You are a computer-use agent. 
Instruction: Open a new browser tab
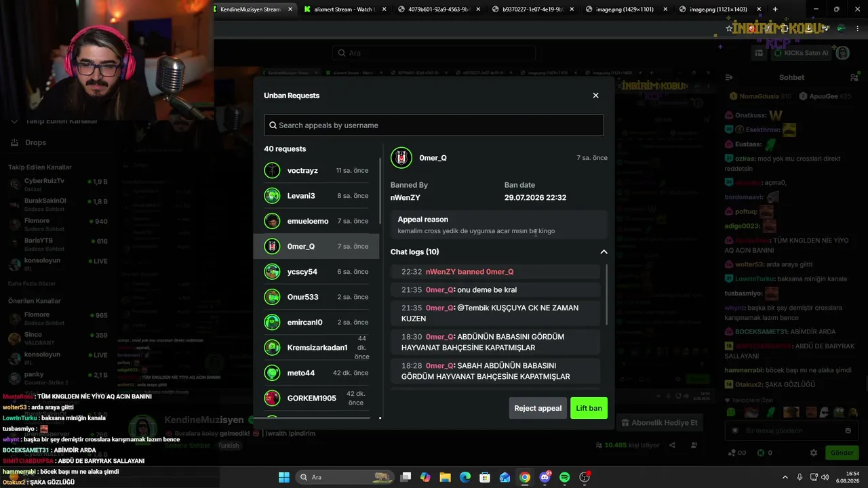coord(775,9)
